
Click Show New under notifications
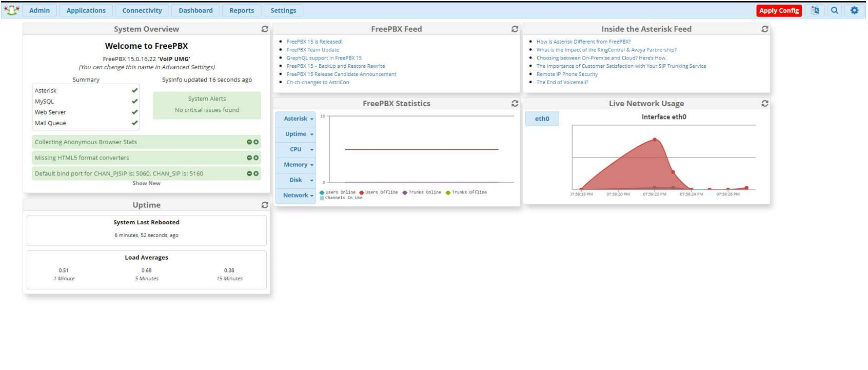(x=146, y=183)
